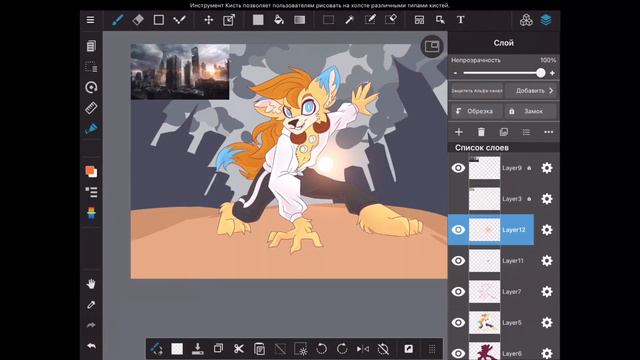Toggle the Обрезка clipping option
The image size is (640, 360).
pos(476,111)
